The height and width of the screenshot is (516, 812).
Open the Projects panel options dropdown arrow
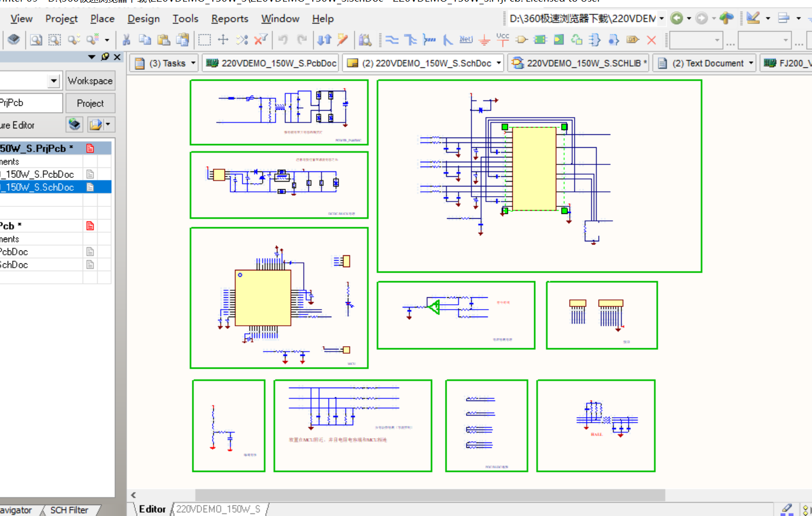tap(92, 56)
